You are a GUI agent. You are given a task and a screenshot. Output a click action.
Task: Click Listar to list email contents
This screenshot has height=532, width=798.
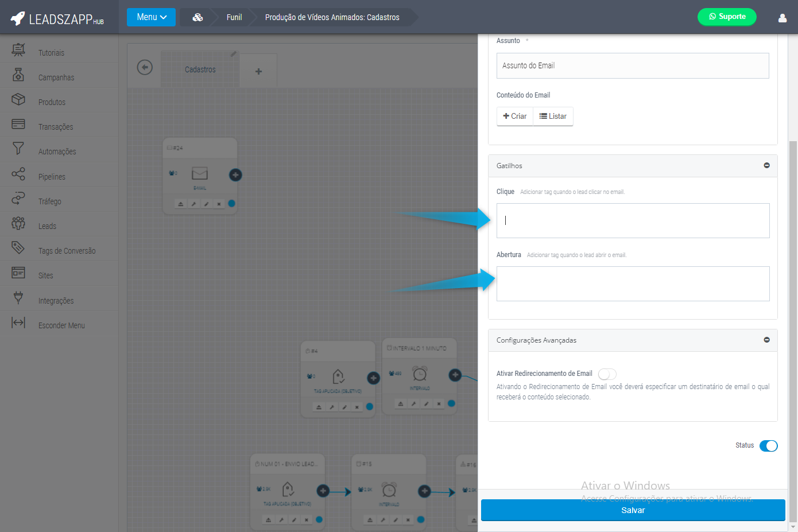(x=553, y=116)
